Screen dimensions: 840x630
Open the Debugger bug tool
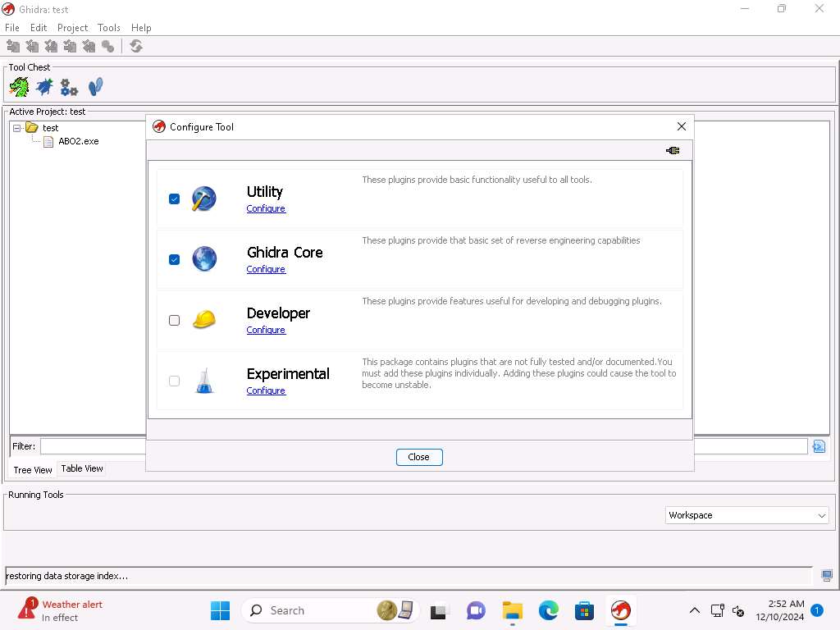44,87
